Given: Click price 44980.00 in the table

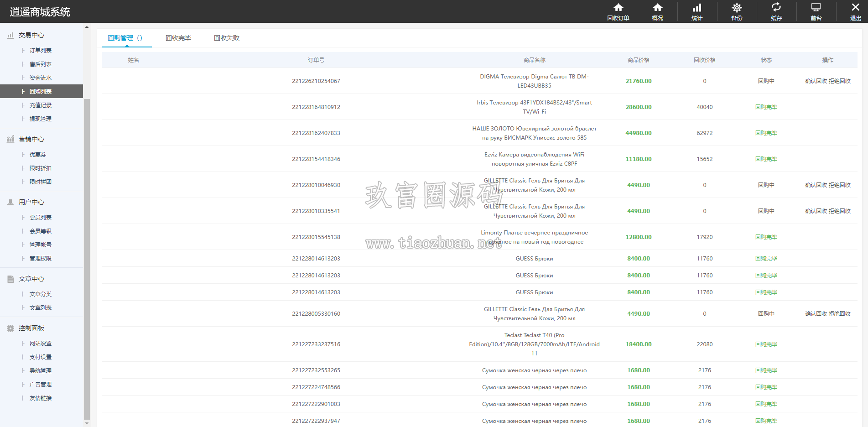Looking at the screenshot, I should 638,133.
